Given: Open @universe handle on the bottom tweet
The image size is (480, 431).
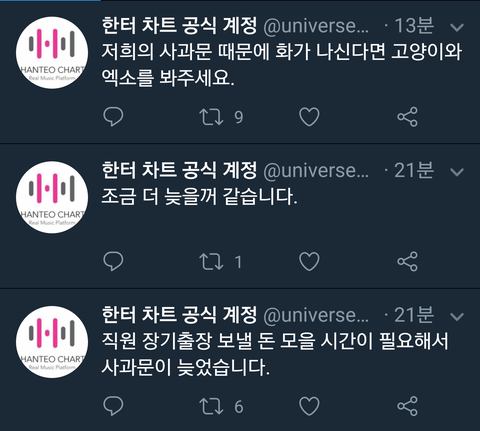Looking at the screenshot, I should [316, 315].
